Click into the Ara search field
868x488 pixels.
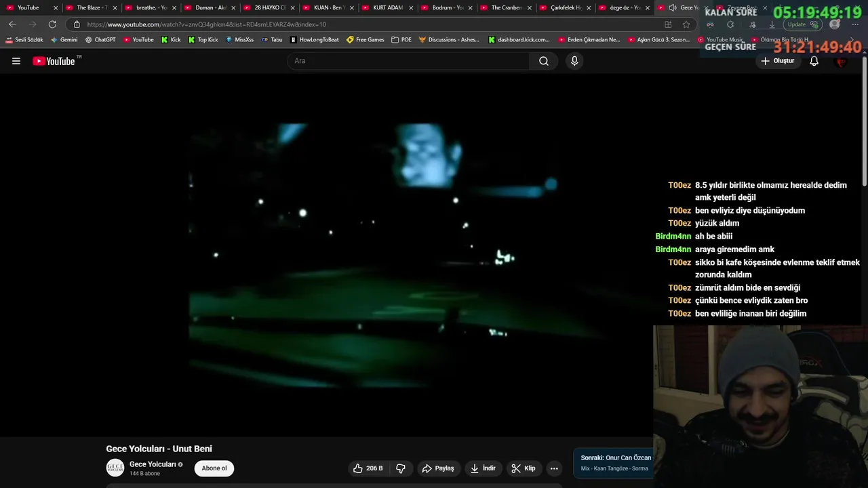pos(408,61)
